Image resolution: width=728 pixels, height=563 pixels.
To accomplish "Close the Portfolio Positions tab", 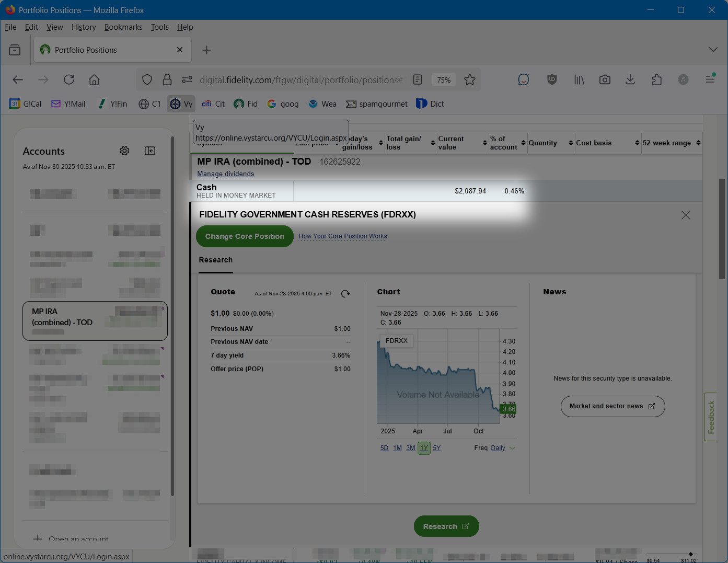I will [x=180, y=50].
